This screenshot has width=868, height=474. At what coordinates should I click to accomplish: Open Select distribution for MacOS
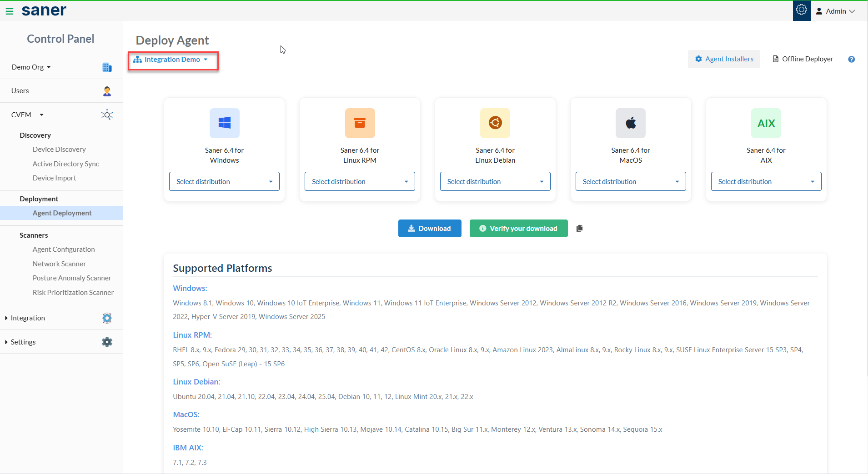pyautogui.click(x=631, y=181)
